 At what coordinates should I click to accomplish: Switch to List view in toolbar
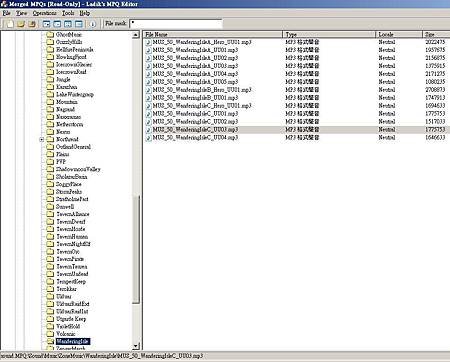pyautogui.click(x=68, y=24)
